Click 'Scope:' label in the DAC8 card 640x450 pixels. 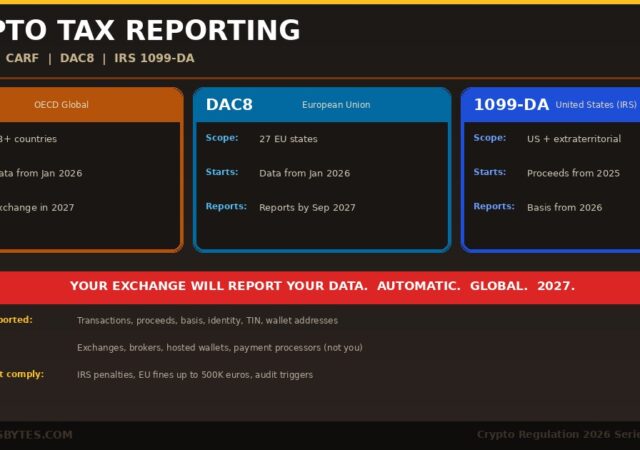(222, 138)
